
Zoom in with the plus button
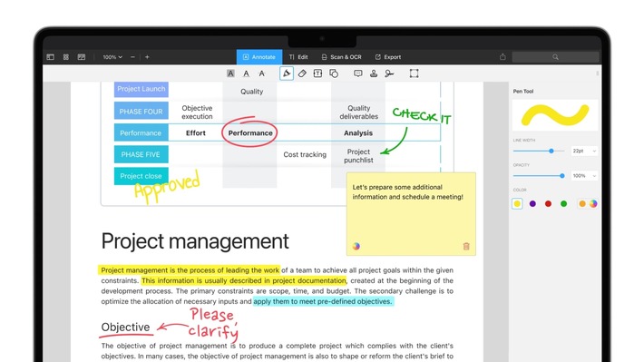147,57
